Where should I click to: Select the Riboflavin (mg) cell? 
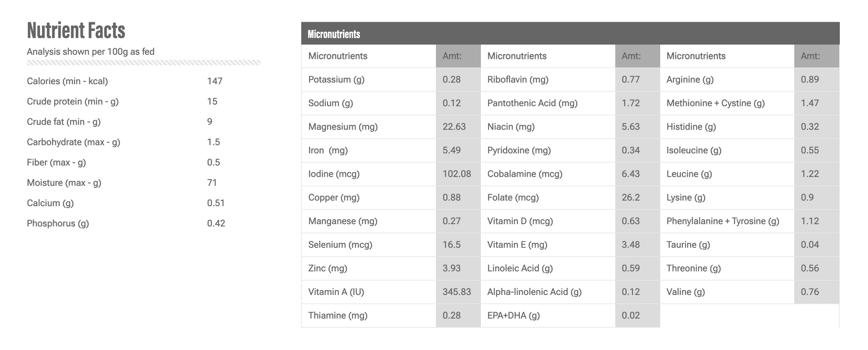coord(548,80)
